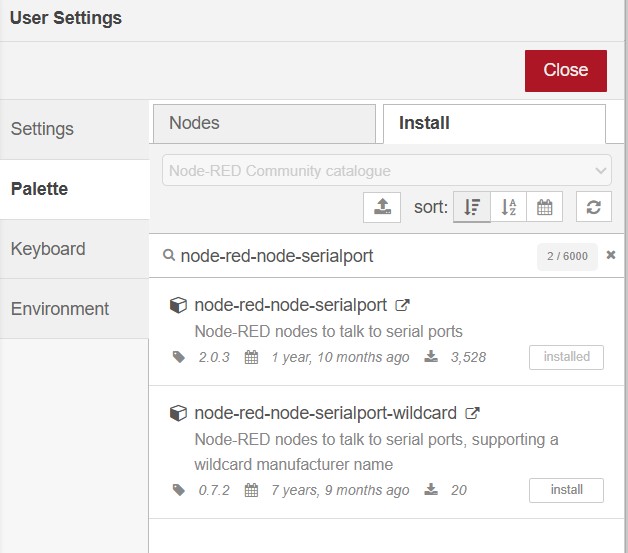This screenshot has width=628, height=553.
Task: Click the User Settings heading
Action: point(66,18)
